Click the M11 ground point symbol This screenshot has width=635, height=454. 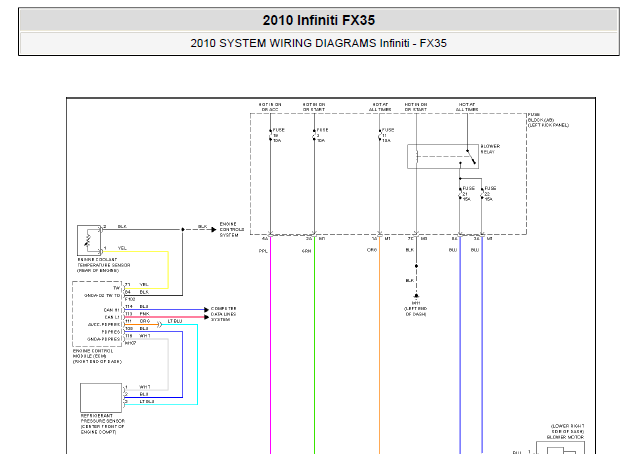pyautogui.click(x=417, y=295)
